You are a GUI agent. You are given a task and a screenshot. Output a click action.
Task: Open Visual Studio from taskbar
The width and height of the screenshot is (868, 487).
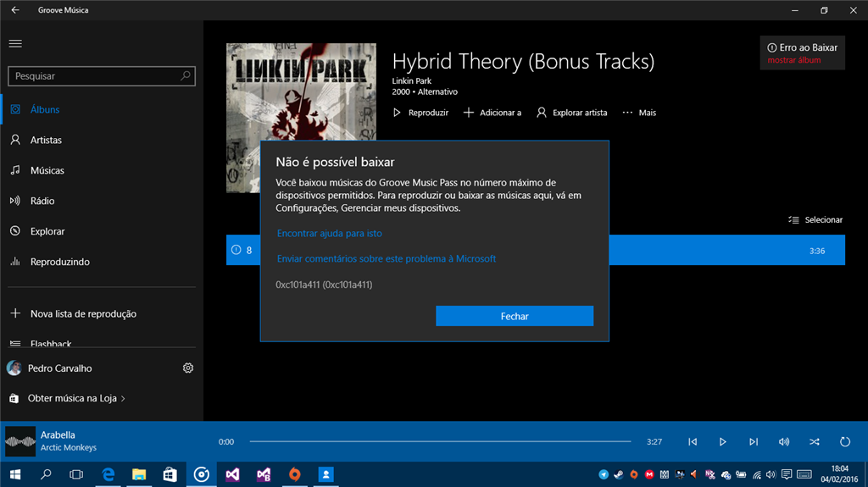[x=232, y=474]
